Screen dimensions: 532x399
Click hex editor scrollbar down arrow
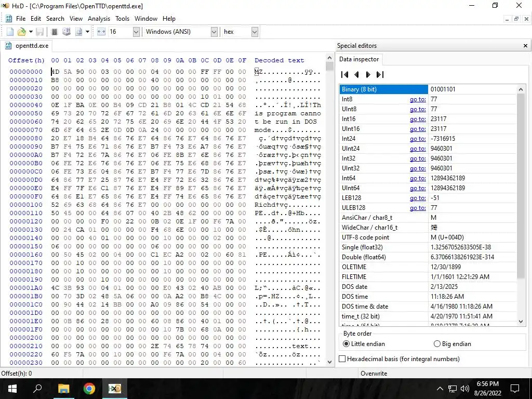[329, 362]
